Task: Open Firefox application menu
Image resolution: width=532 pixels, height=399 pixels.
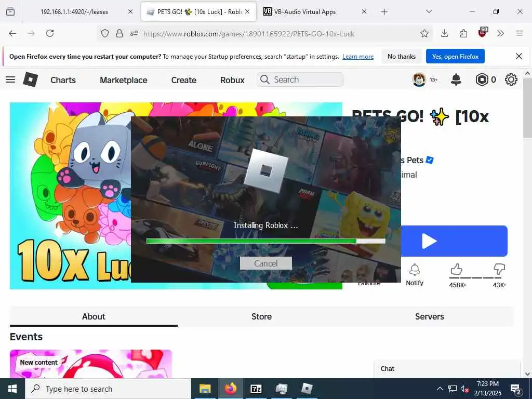Action: point(520,33)
